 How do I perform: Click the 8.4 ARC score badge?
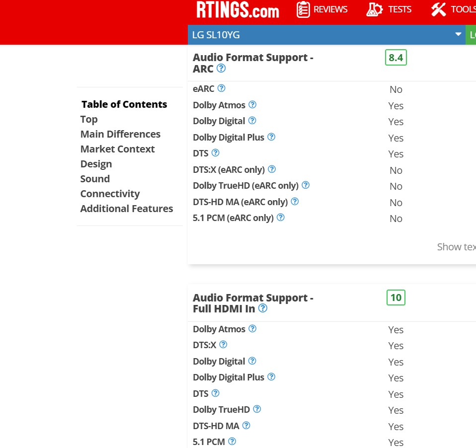pyautogui.click(x=396, y=58)
